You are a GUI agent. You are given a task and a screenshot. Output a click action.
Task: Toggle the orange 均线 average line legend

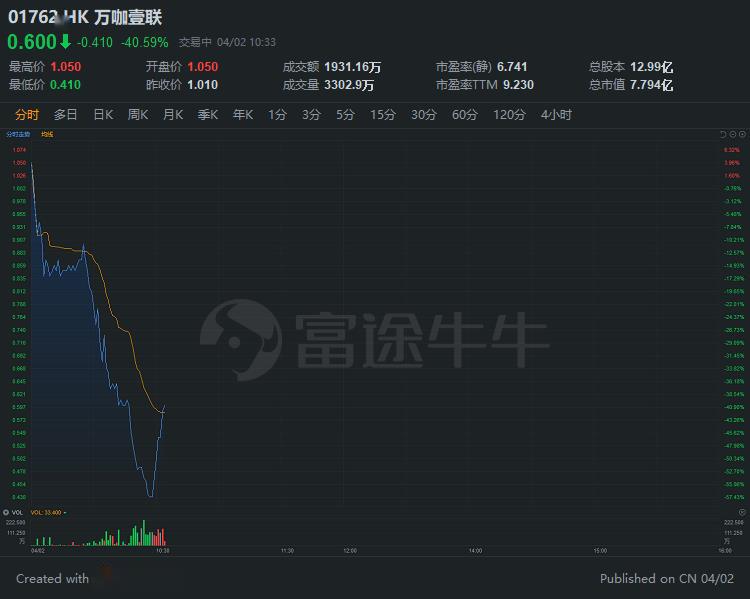pos(47,134)
